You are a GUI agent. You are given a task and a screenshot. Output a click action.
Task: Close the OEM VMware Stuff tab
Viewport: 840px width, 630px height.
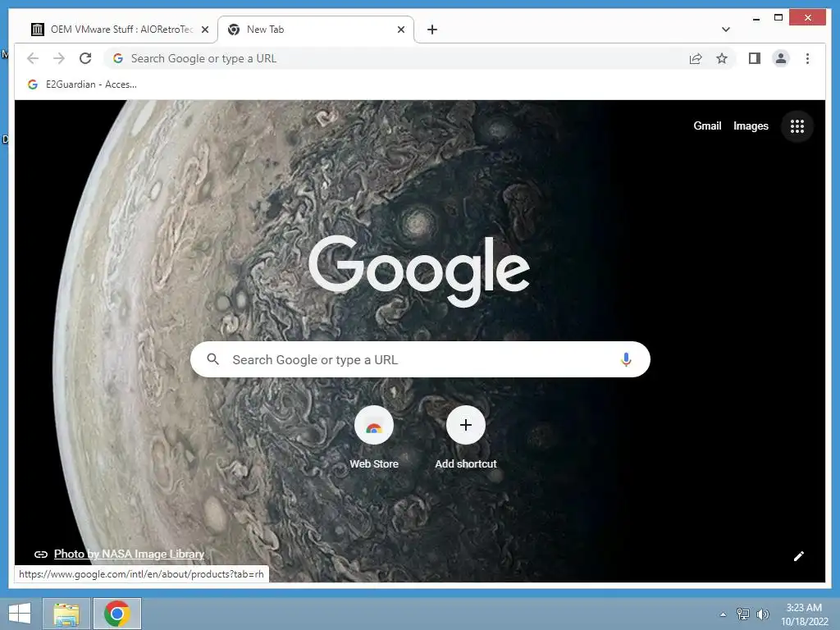click(204, 30)
